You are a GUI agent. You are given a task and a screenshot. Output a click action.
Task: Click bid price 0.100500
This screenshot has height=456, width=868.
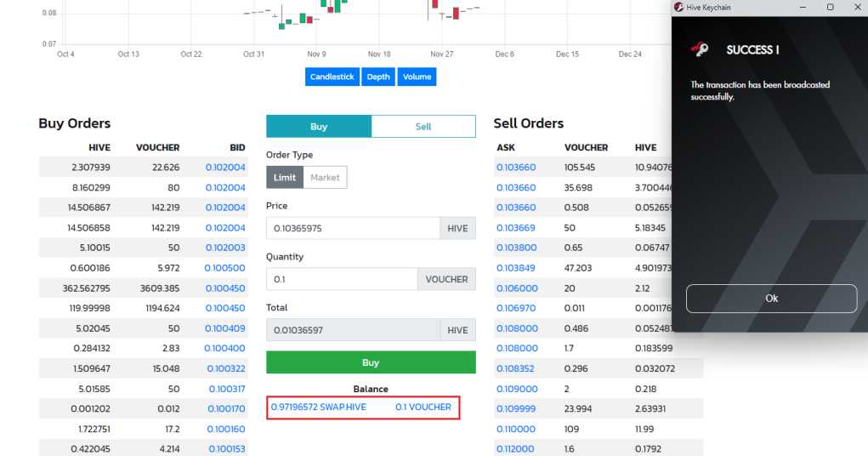(x=224, y=268)
